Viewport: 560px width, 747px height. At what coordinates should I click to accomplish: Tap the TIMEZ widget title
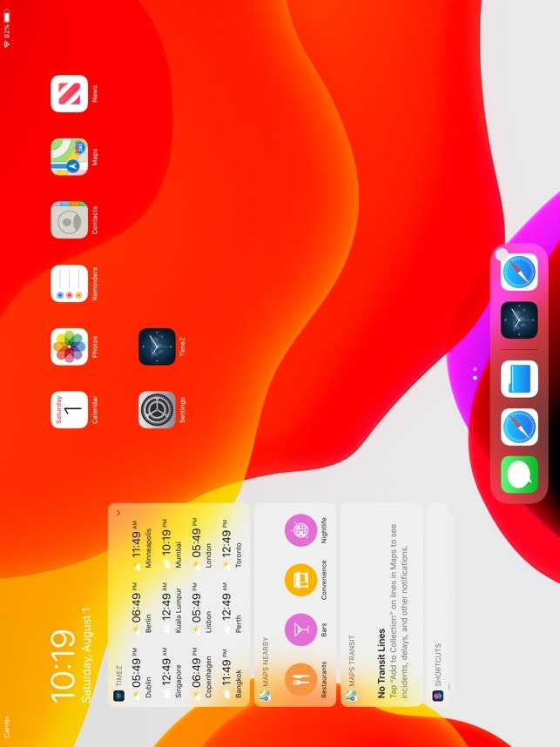[x=118, y=676]
